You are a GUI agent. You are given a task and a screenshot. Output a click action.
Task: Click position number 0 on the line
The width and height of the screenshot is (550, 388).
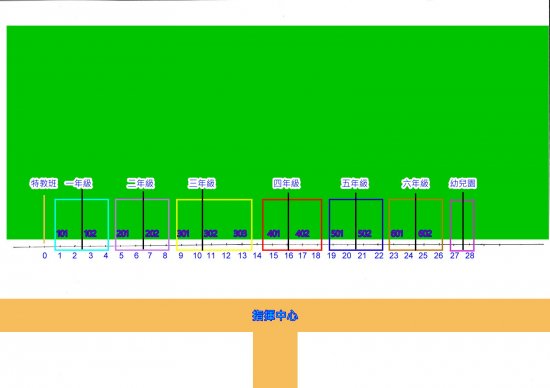pyautogui.click(x=45, y=256)
